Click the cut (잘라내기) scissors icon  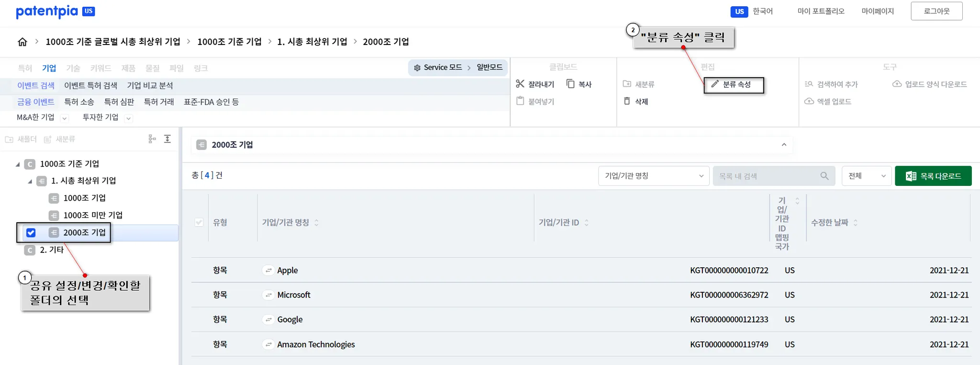[x=520, y=84]
